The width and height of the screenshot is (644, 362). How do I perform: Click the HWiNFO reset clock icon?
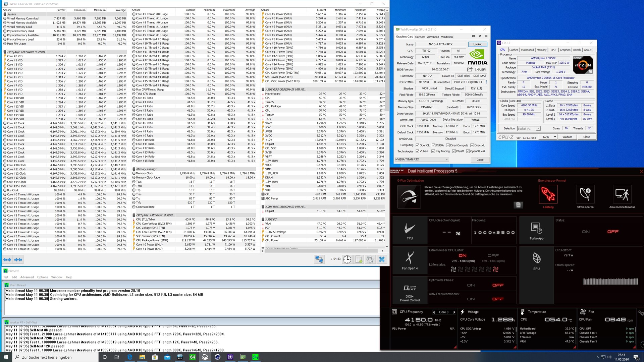[x=347, y=259]
